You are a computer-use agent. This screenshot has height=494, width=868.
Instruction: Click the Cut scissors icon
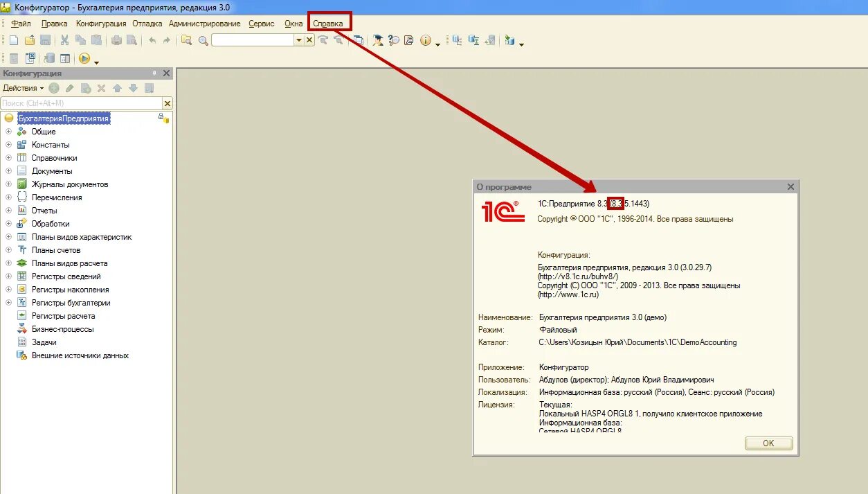64,40
